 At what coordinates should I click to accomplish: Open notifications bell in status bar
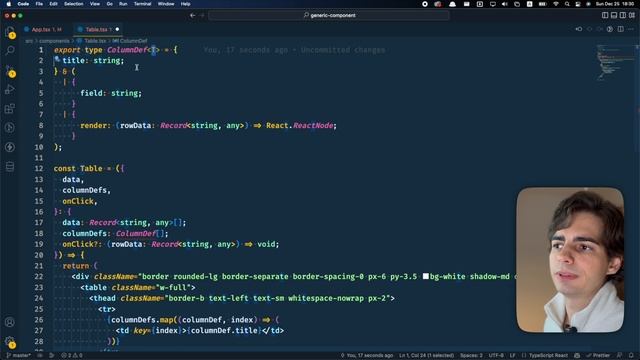(631, 356)
